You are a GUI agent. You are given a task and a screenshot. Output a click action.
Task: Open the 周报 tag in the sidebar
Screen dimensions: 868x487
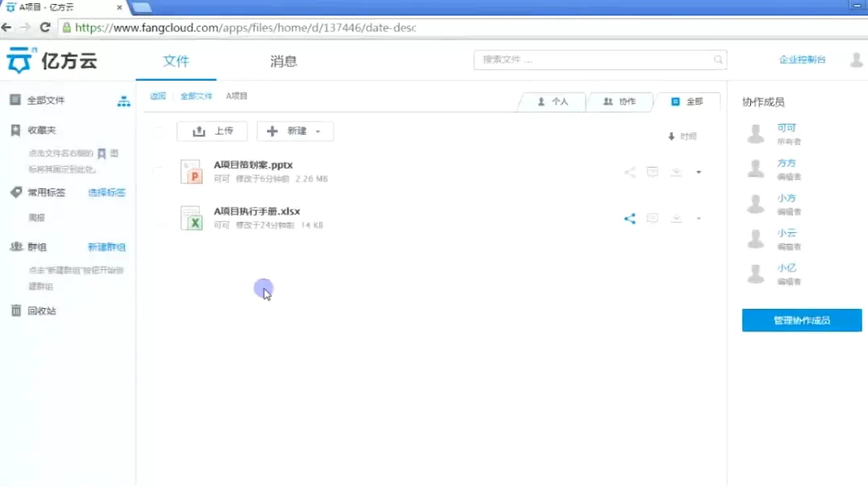point(36,218)
